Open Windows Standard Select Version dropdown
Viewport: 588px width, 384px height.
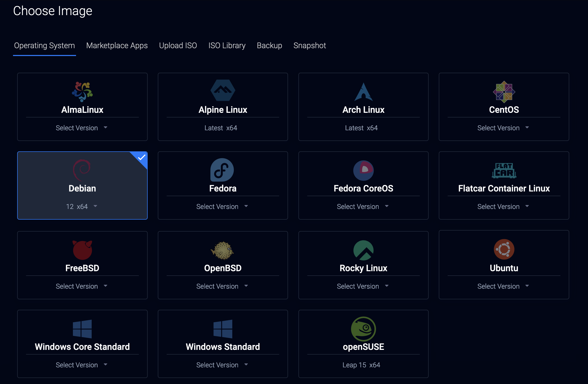[x=222, y=365]
